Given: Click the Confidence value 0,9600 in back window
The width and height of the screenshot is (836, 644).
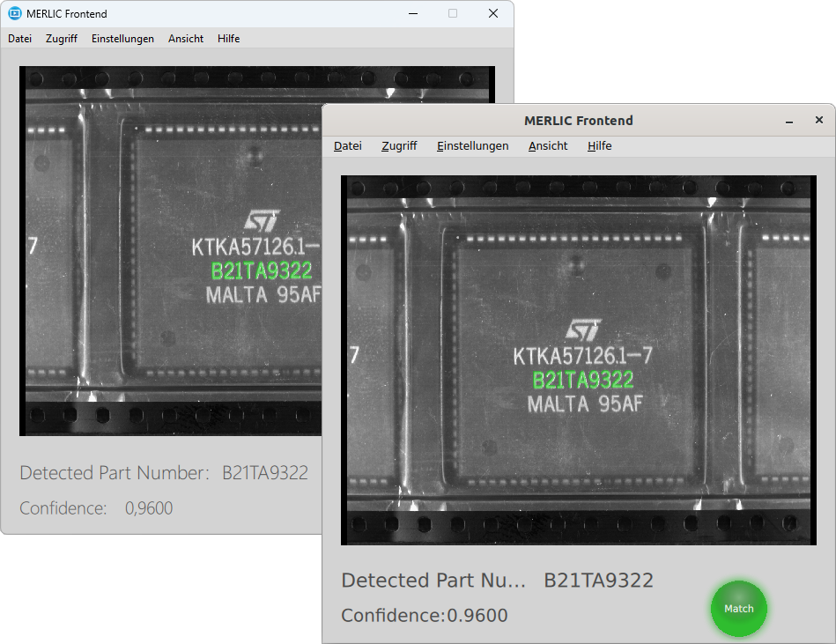Looking at the screenshot, I should pyautogui.click(x=149, y=508).
